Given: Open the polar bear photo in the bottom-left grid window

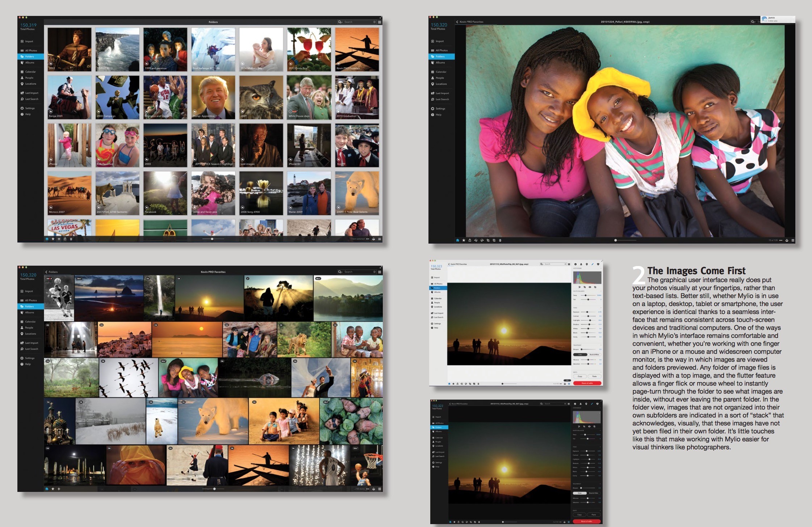Looking at the screenshot, I should (213, 421).
